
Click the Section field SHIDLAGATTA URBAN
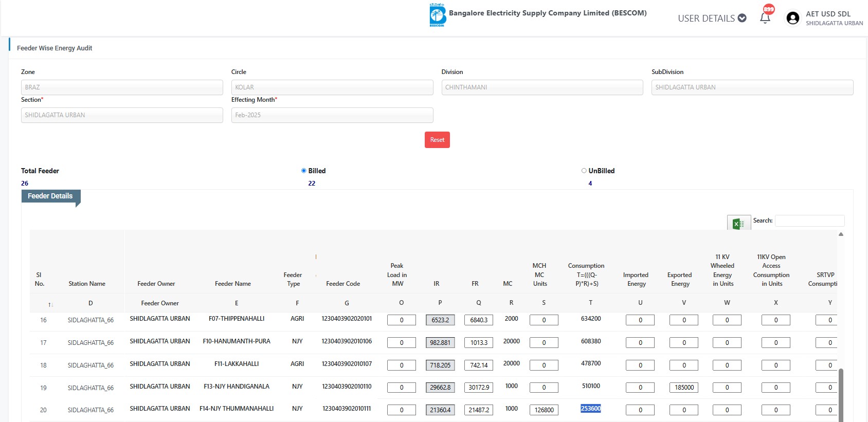point(122,115)
